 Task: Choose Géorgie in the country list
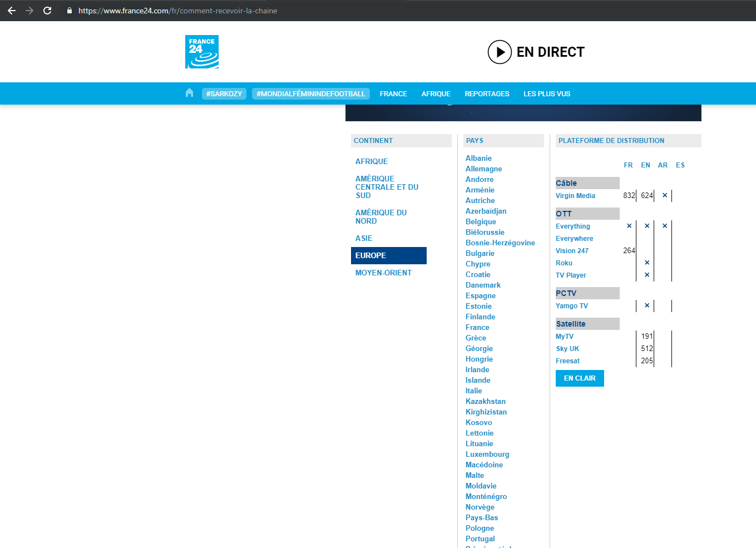(x=479, y=348)
